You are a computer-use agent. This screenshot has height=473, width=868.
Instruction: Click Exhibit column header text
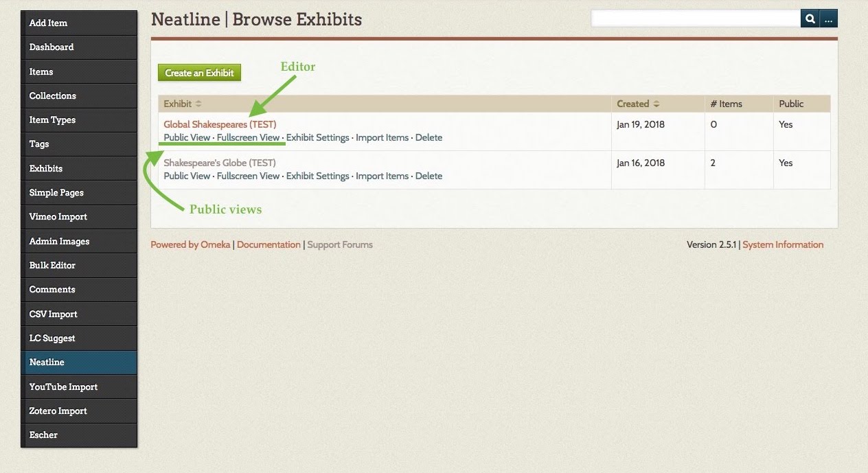click(x=178, y=104)
